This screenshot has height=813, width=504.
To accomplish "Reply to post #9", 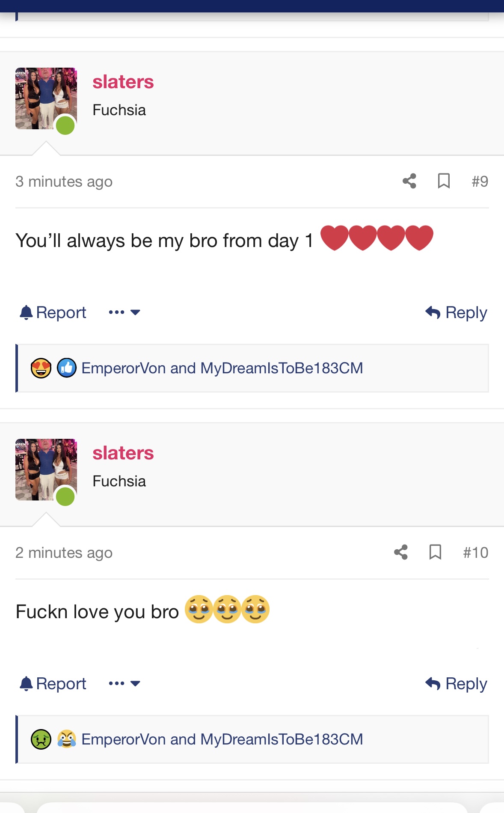I will (x=456, y=313).
